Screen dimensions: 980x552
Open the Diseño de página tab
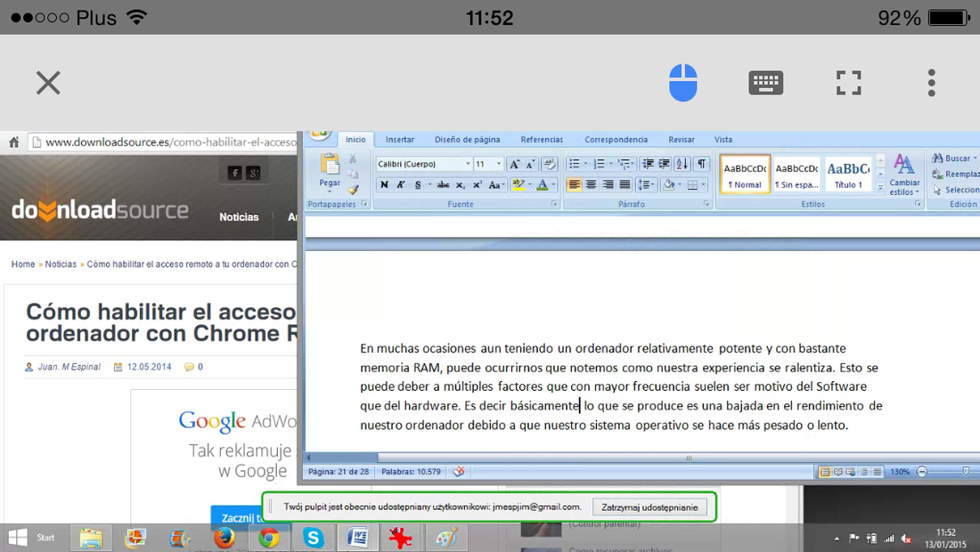click(x=467, y=140)
